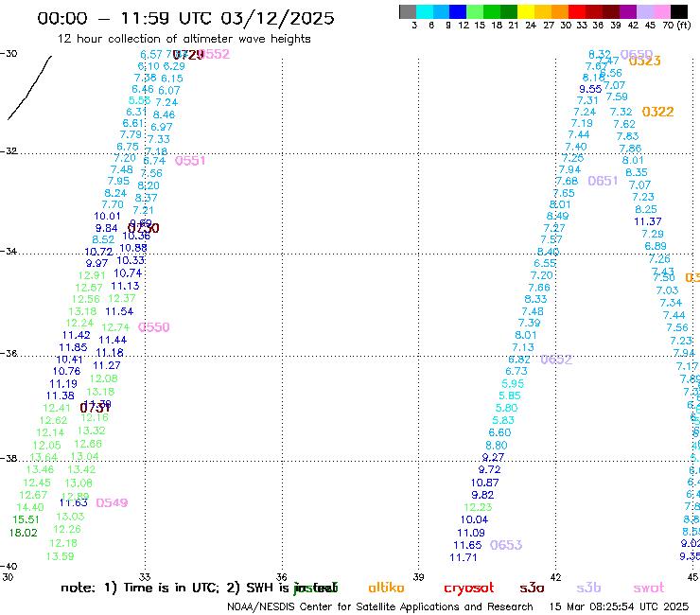Click the dark red 0731 s3a time
The height and width of the screenshot is (615, 700).
(95, 408)
